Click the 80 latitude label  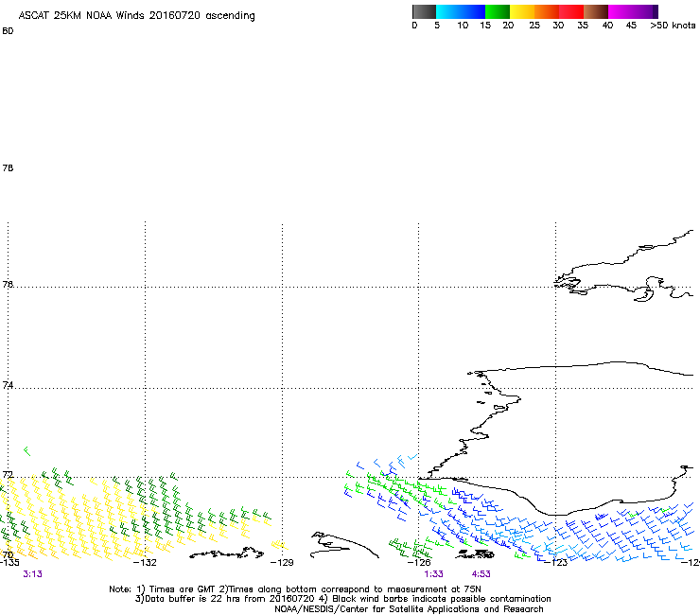pos(8,31)
